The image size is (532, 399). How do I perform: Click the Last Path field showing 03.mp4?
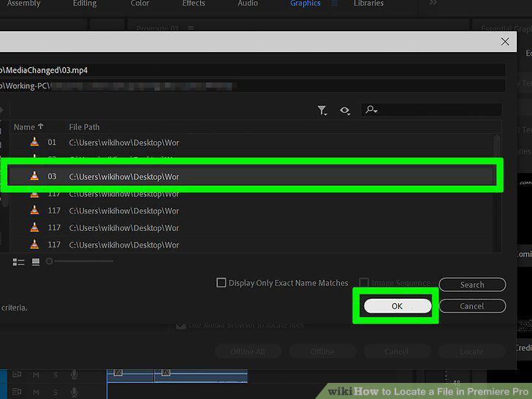pos(253,70)
